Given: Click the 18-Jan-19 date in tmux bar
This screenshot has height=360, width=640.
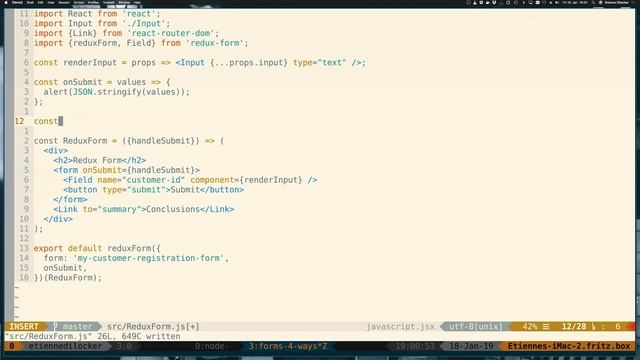Looking at the screenshot, I should [x=471, y=346].
